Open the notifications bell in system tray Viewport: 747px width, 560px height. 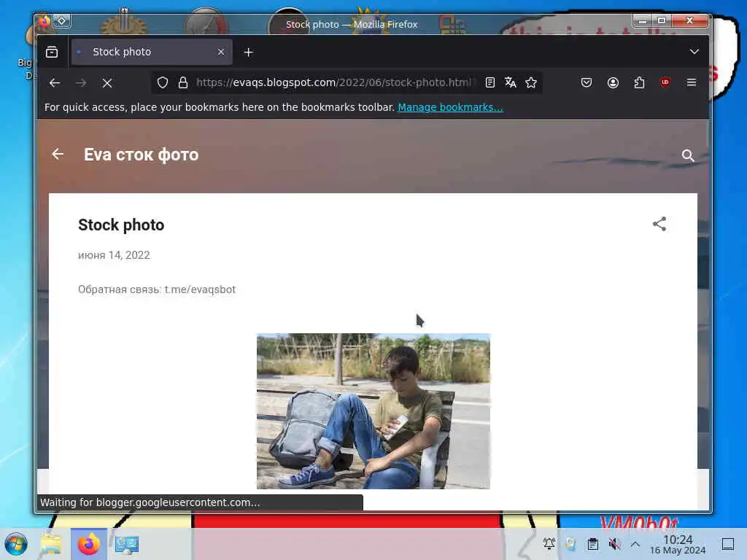549,543
